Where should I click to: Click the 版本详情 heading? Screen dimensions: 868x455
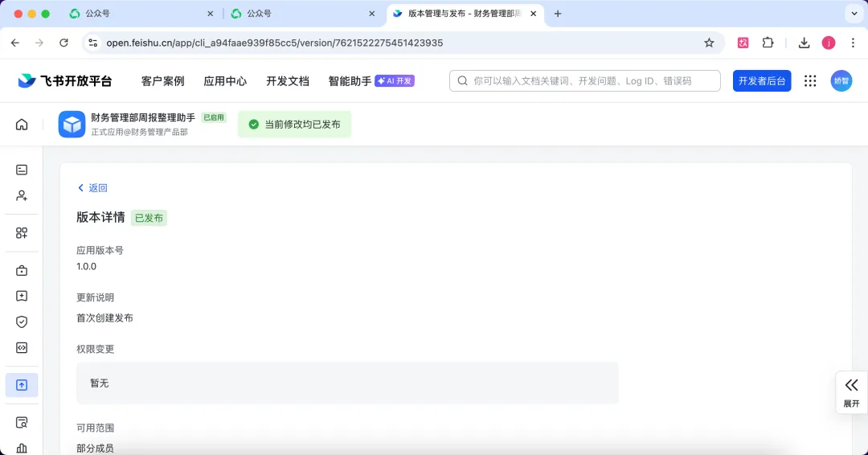[x=100, y=217]
